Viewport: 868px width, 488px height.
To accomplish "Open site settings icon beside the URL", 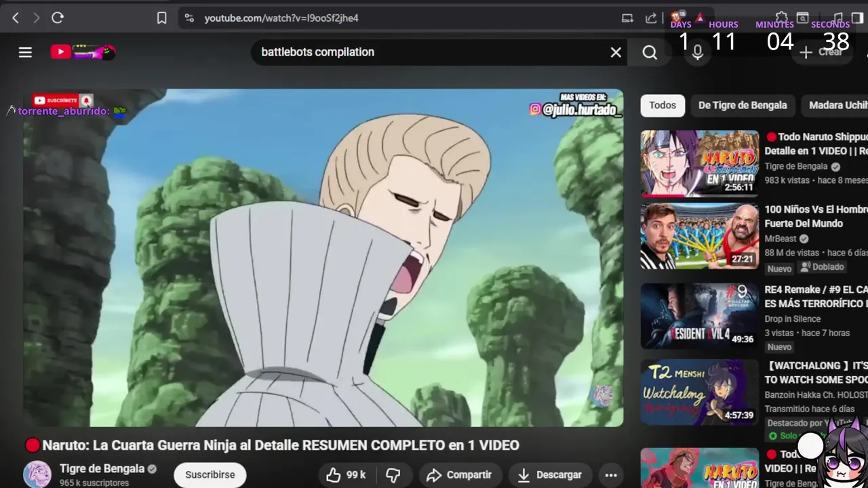I will point(189,18).
